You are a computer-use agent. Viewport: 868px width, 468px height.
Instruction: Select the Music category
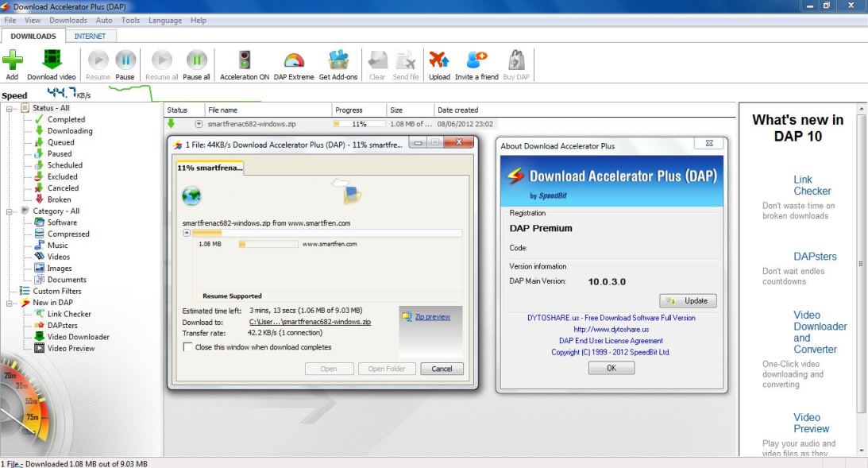pyautogui.click(x=57, y=246)
